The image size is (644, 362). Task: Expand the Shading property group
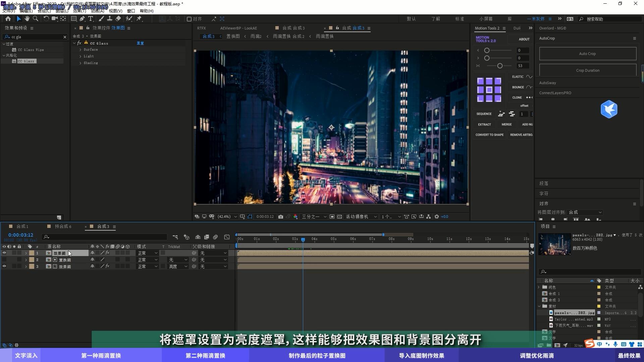(80, 63)
